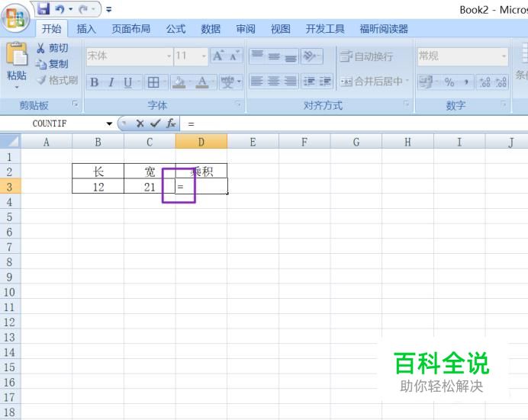Confirm the formula with the checkmark
Viewport: 528px width, 420px height.
[x=155, y=123]
